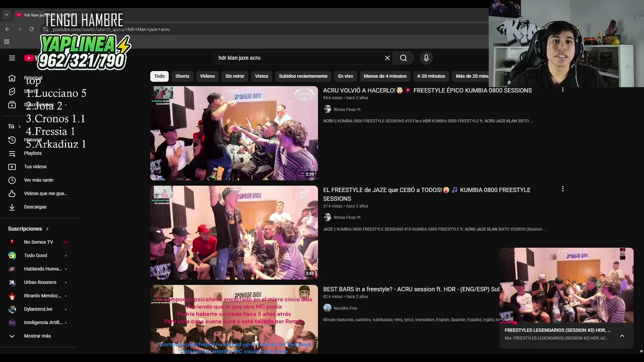Screen dimensions: 644x362
Task: Expand Mostrar más subscriptions
Action: (x=38, y=336)
